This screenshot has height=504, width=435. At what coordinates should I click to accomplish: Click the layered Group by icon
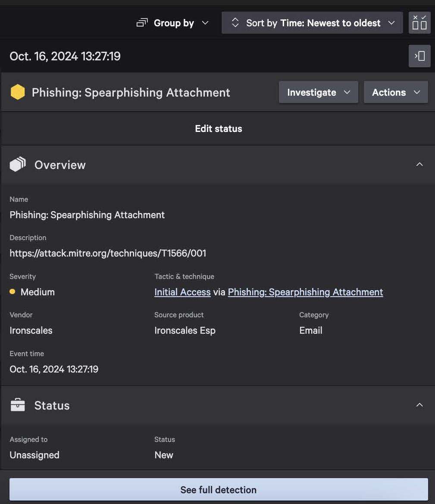point(141,22)
